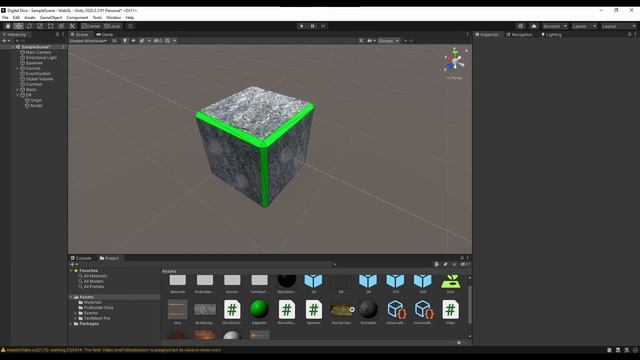This screenshot has height=360, width=640.
Task: Select Global Volume in Hierarchy
Action: pyautogui.click(x=39, y=79)
